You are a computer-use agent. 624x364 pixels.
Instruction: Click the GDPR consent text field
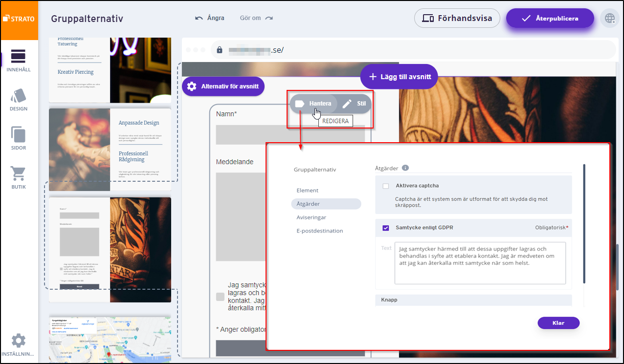tap(480, 262)
